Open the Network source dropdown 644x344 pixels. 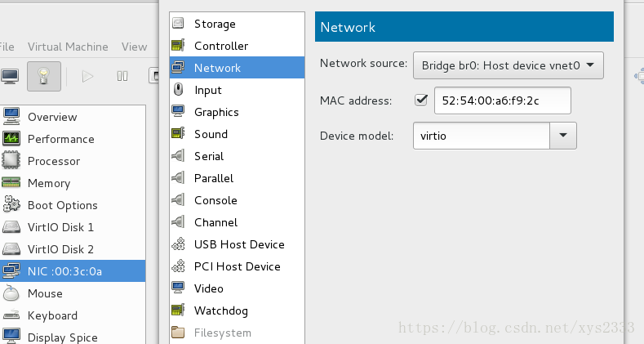pyautogui.click(x=508, y=65)
